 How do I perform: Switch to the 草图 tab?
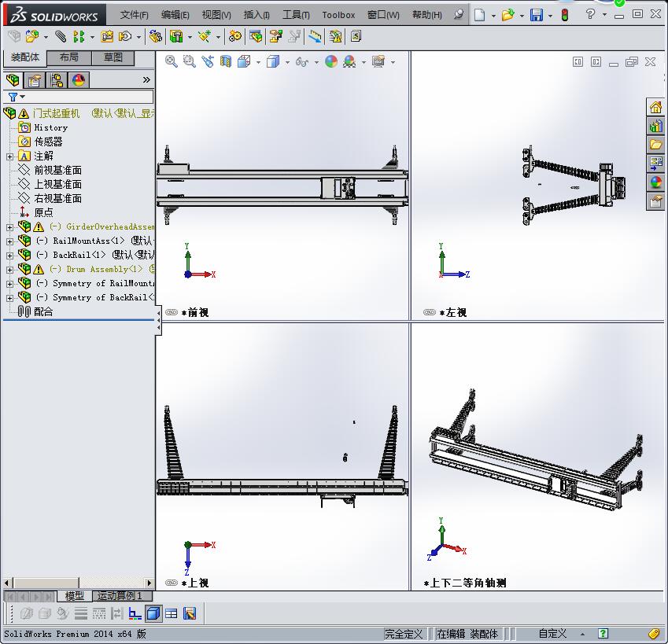click(113, 57)
